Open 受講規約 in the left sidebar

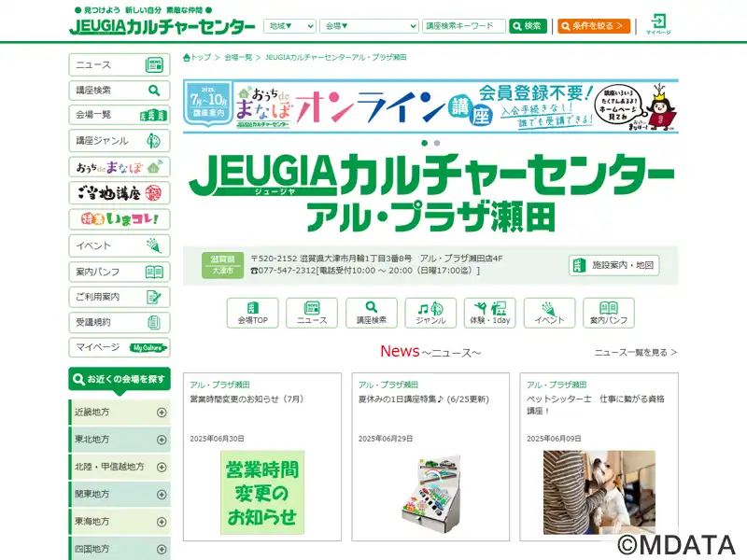click(120, 322)
